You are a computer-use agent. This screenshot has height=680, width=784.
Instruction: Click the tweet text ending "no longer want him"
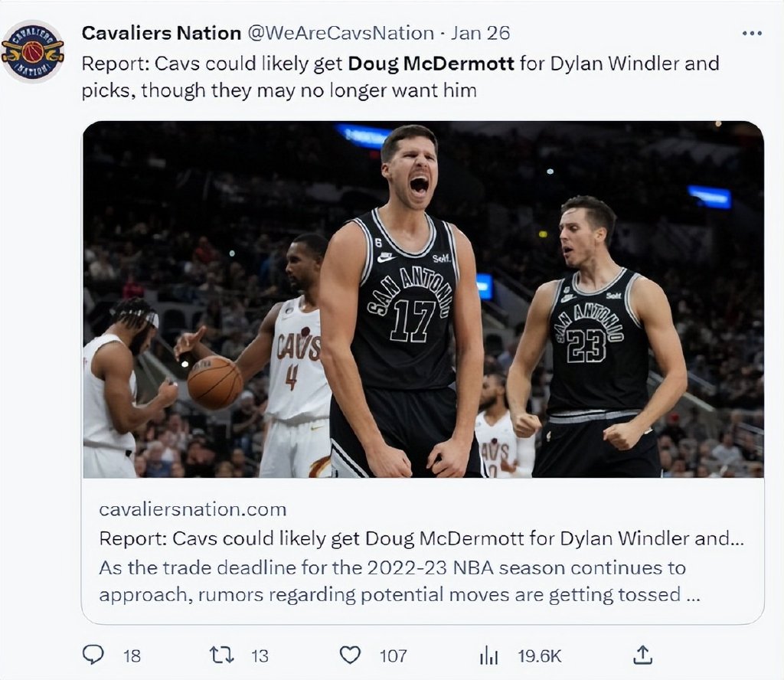point(279,90)
